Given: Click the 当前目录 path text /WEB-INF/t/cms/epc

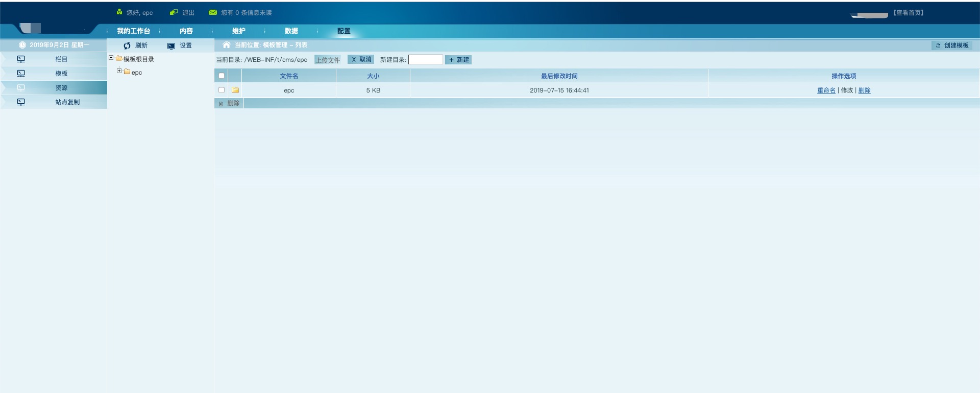Looking at the screenshot, I should pyautogui.click(x=276, y=60).
